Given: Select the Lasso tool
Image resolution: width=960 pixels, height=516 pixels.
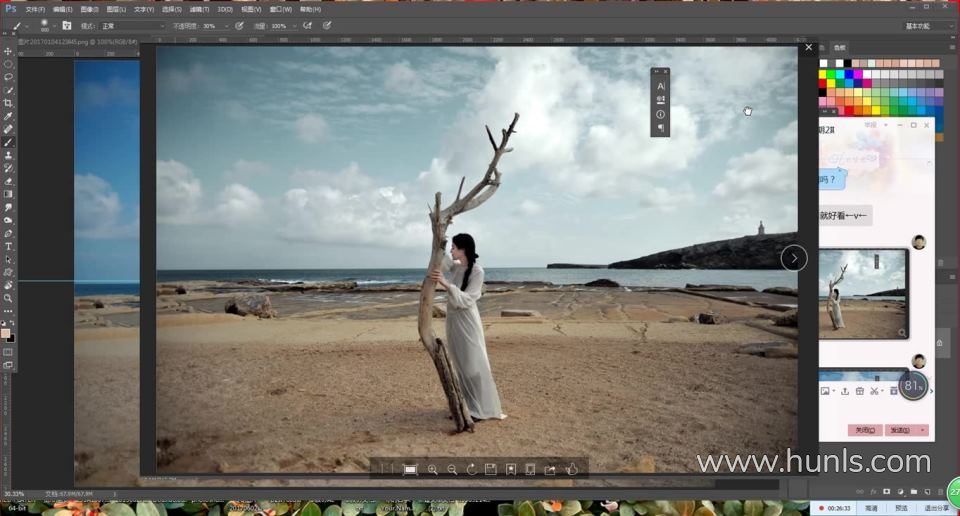Looking at the screenshot, I should 8,77.
